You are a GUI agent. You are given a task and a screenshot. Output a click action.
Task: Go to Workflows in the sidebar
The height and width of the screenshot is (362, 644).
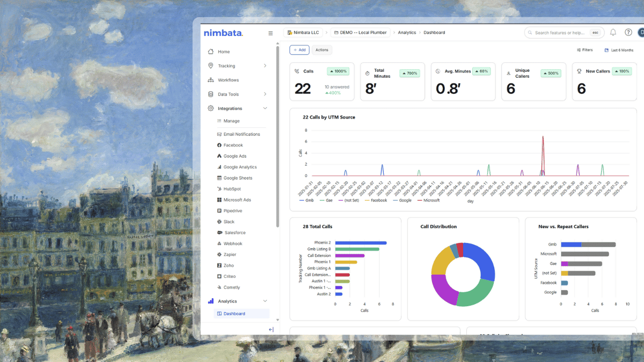pyautogui.click(x=228, y=80)
